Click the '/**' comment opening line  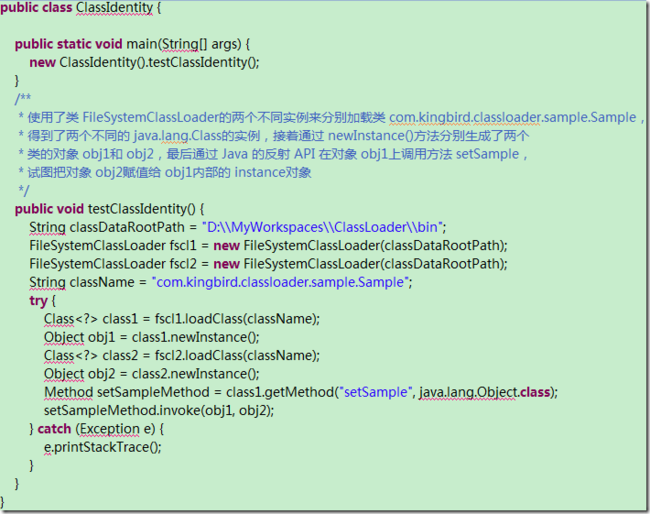(x=23, y=98)
